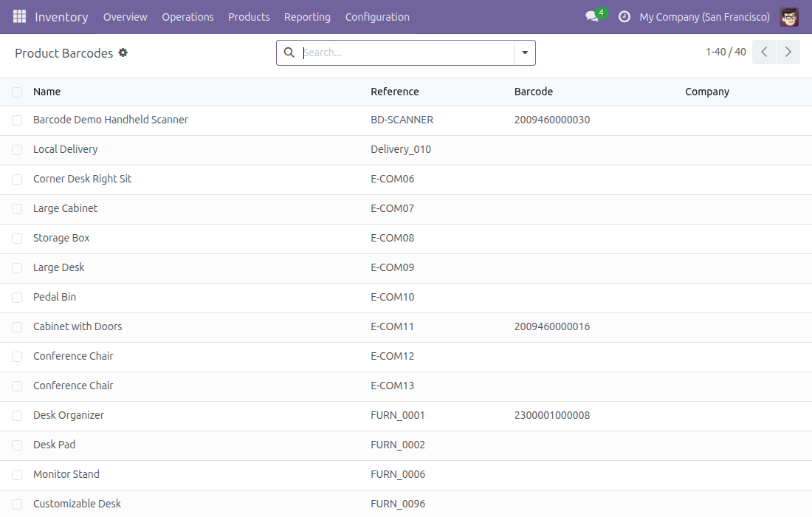Edit barcode 2300001000008 cell

(552, 415)
